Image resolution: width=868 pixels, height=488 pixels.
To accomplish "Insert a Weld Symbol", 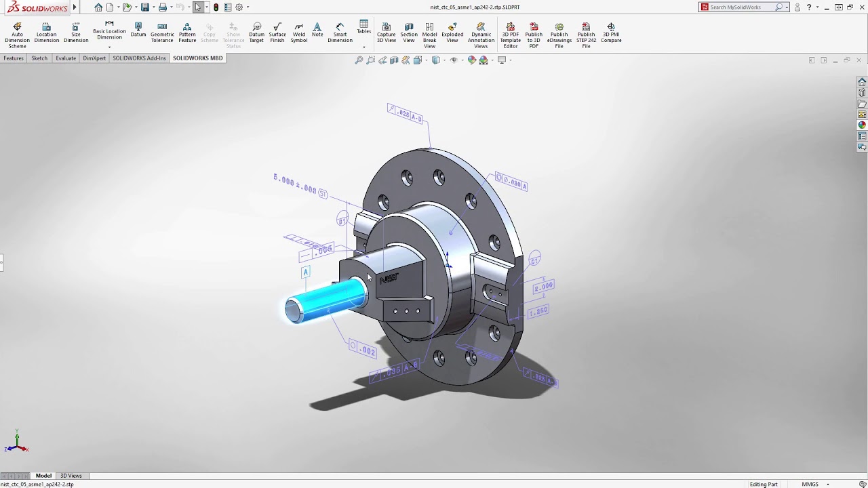I will (x=299, y=33).
